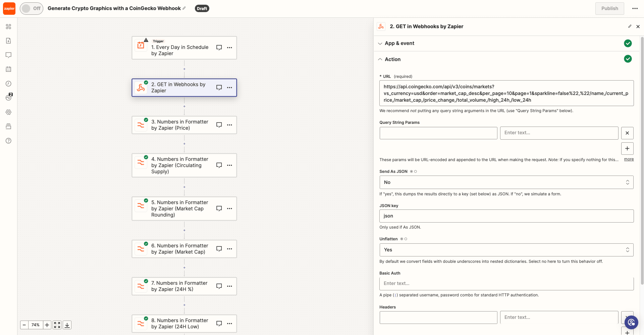Open the calendar/schedule icon in the sidebar
The width and height of the screenshot is (644, 335).
pyautogui.click(x=8, y=69)
